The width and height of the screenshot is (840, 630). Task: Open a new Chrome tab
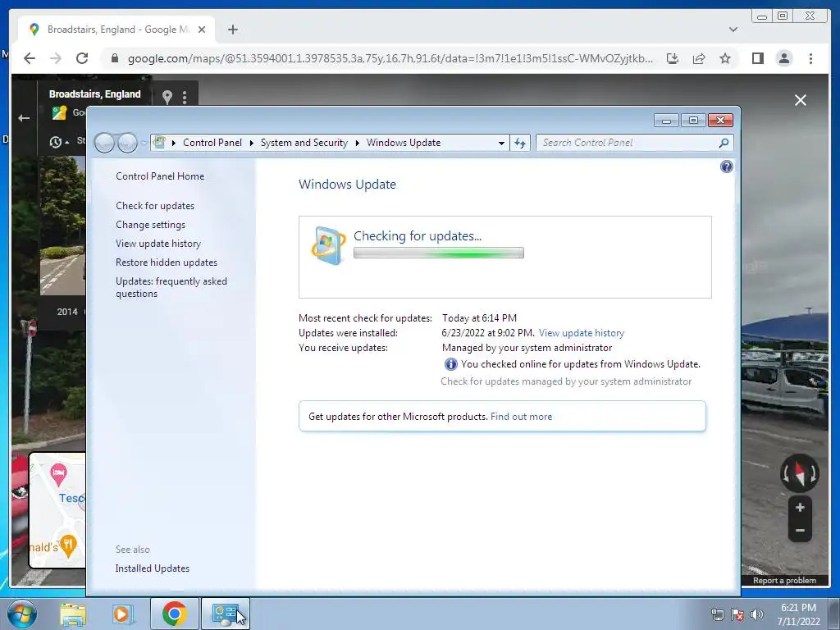(x=232, y=30)
